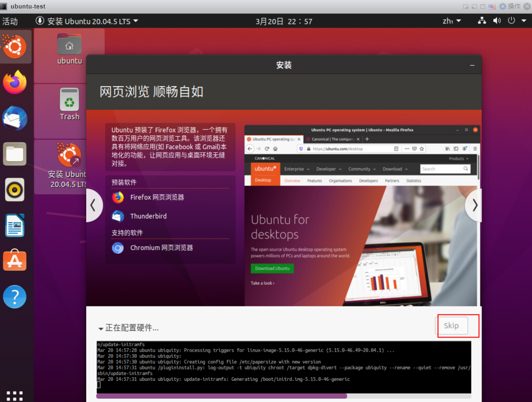Click reload icon in Firefox screenshot

coord(267,148)
